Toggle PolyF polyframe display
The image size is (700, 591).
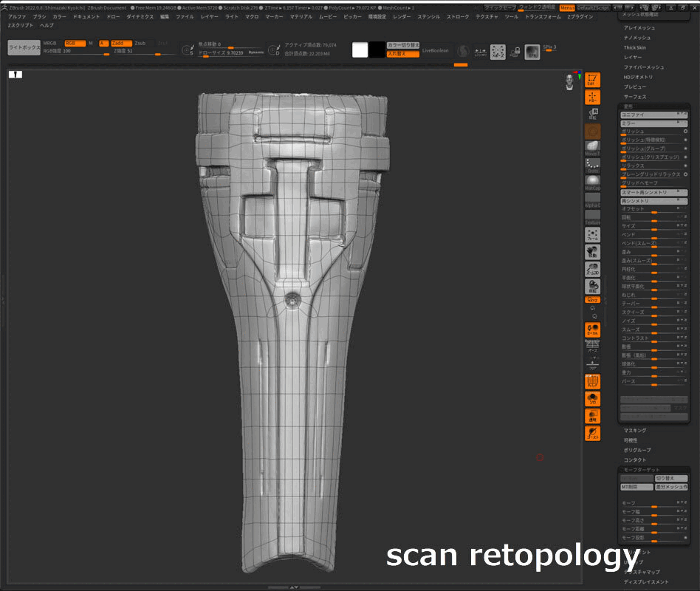(x=592, y=381)
